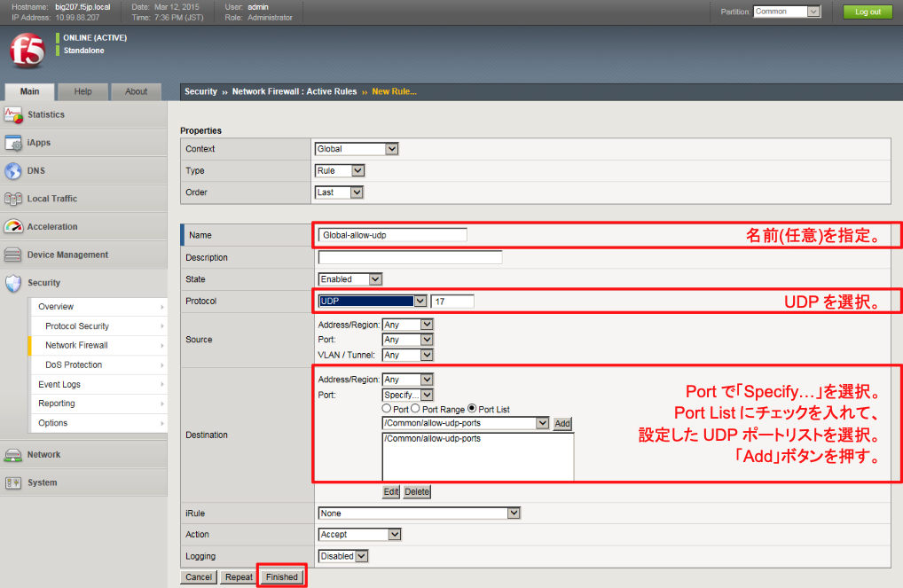This screenshot has width=903, height=588.
Task: Open the port list selection dropdown
Action: pyautogui.click(x=466, y=423)
